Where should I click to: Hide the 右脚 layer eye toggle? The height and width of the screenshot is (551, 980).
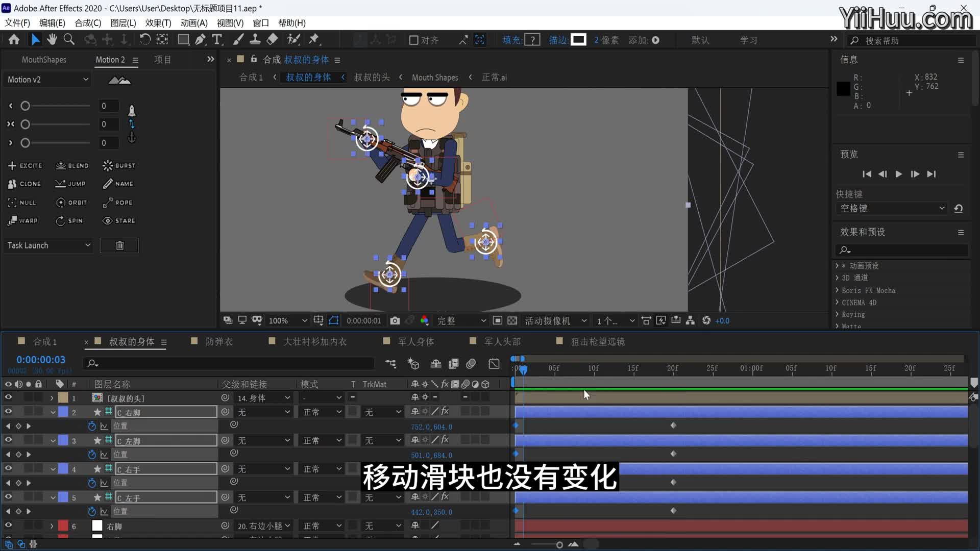(8, 525)
